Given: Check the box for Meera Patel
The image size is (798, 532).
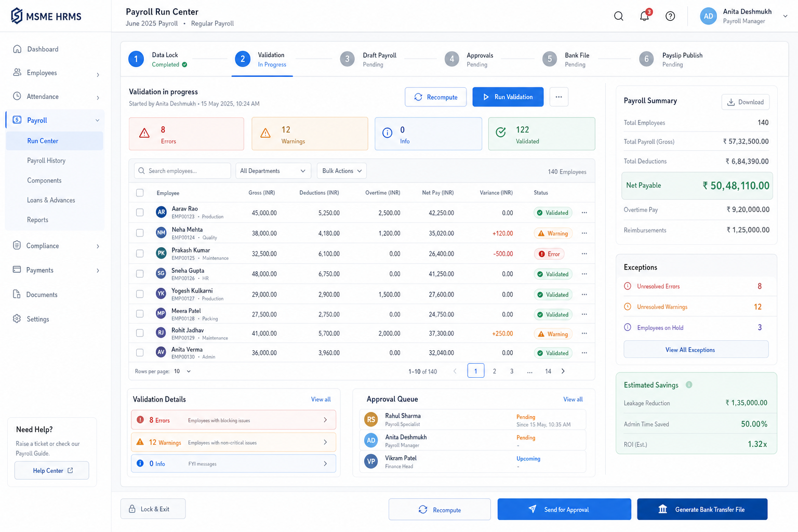Looking at the screenshot, I should click(x=140, y=314).
